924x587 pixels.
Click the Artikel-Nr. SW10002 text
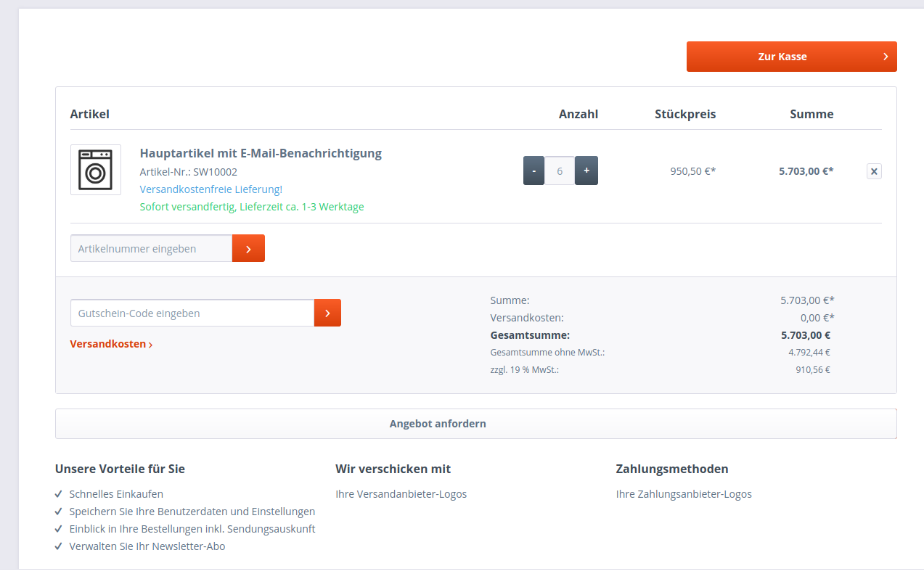188,172
